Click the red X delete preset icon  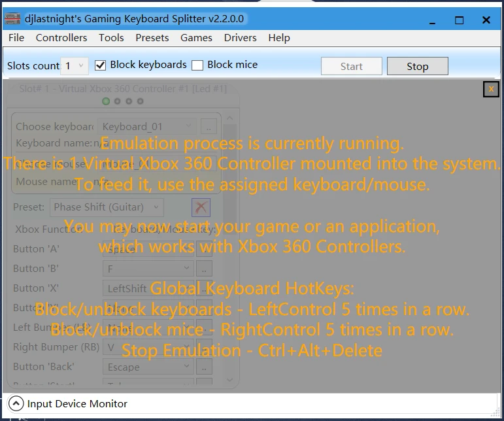[x=201, y=207]
